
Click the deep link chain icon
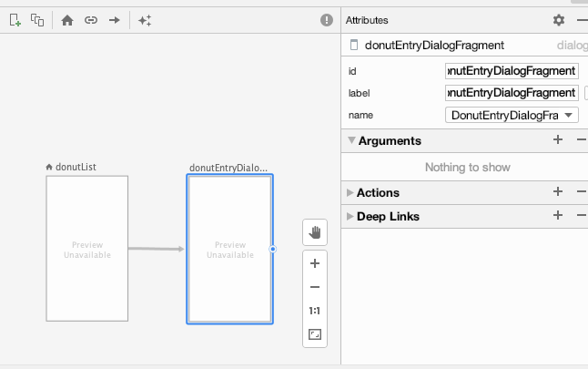tap(91, 20)
